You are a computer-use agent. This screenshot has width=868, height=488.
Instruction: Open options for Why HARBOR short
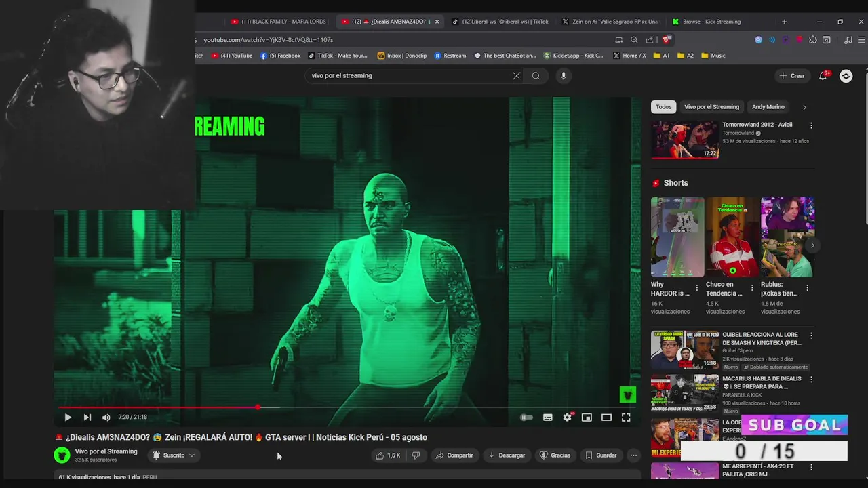pos(696,288)
